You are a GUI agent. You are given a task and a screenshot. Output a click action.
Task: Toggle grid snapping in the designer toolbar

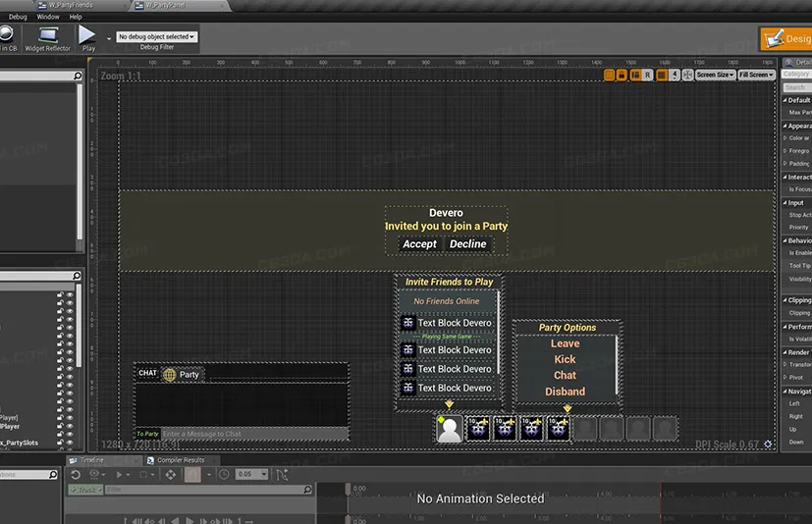(662, 76)
